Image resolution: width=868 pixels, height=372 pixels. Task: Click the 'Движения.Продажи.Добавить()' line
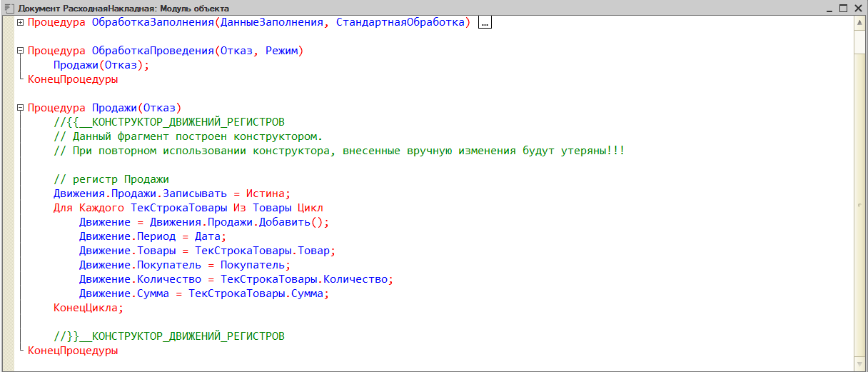[x=204, y=222]
